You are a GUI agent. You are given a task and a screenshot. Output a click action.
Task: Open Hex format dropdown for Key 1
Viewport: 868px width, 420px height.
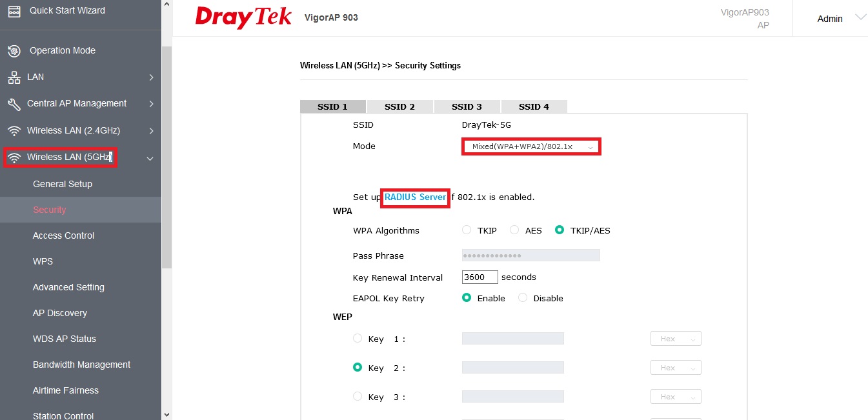coord(676,339)
